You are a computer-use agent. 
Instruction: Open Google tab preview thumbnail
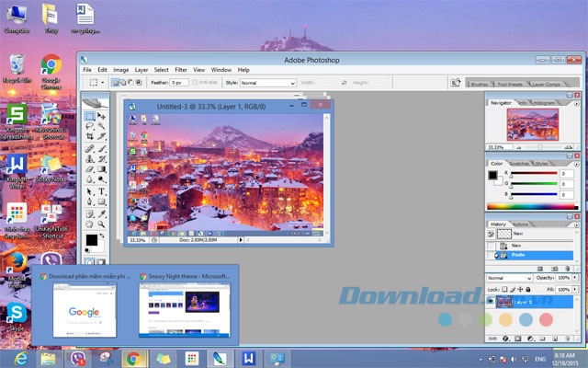(85, 310)
